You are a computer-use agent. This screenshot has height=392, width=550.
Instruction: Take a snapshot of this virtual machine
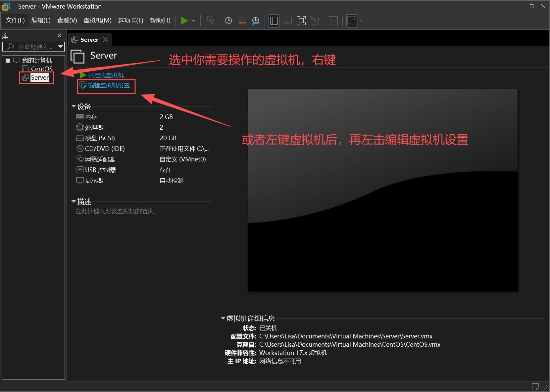[x=228, y=21]
